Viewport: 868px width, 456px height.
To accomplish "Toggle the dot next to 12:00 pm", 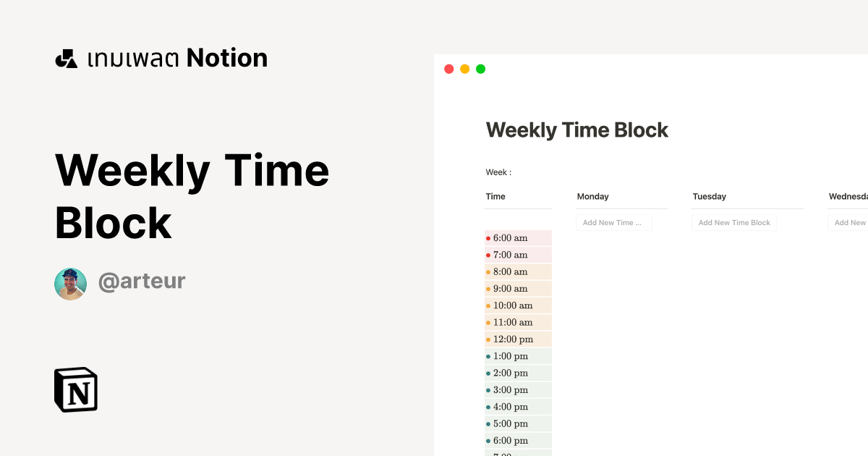I will click(489, 339).
